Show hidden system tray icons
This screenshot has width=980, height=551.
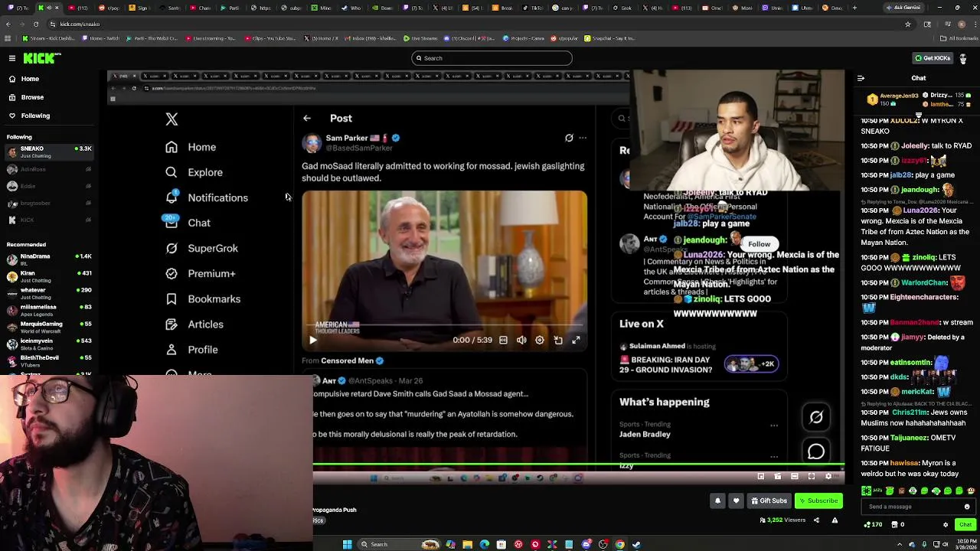tap(899, 544)
